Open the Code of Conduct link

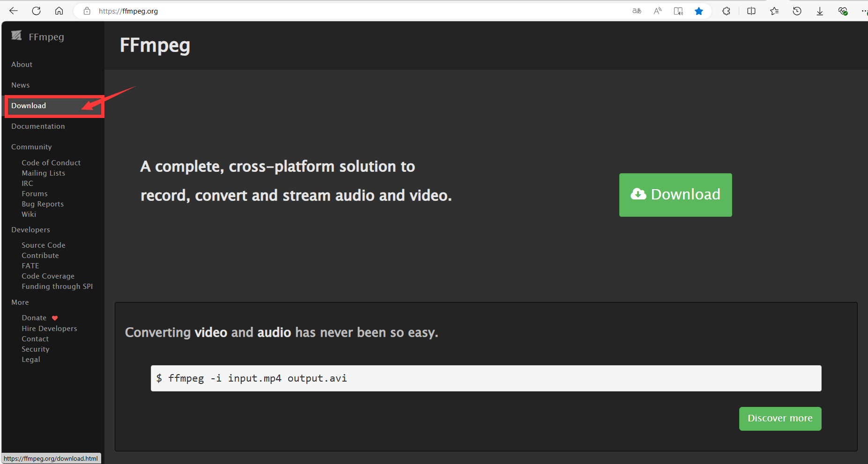click(x=51, y=163)
